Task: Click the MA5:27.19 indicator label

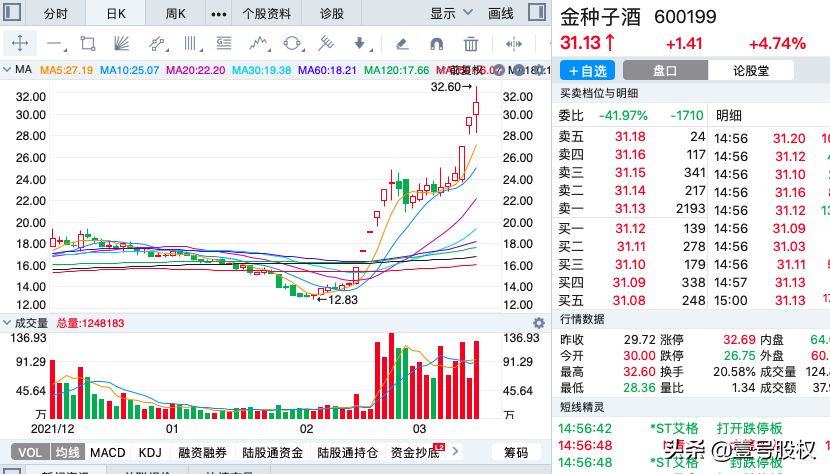Action: click(x=66, y=70)
